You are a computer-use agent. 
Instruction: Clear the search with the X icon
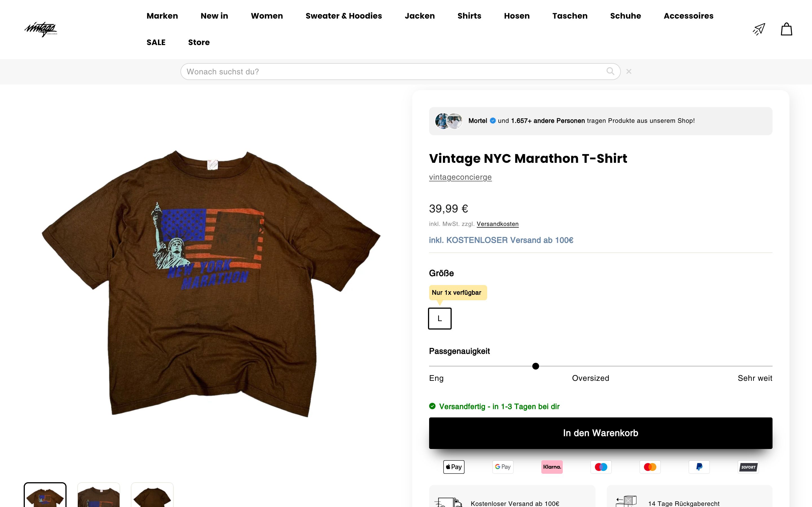(x=629, y=71)
